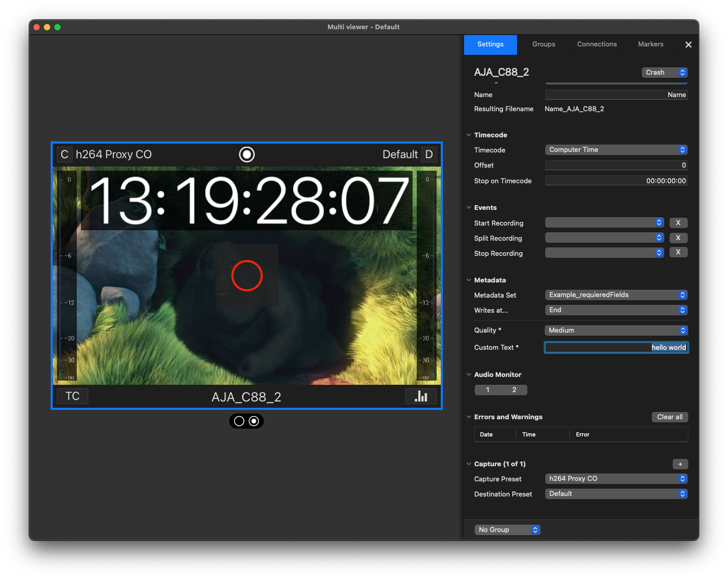The width and height of the screenshot is (728, 579).
Task: Click the Offset input field
Action: click(x=616, y=166)
